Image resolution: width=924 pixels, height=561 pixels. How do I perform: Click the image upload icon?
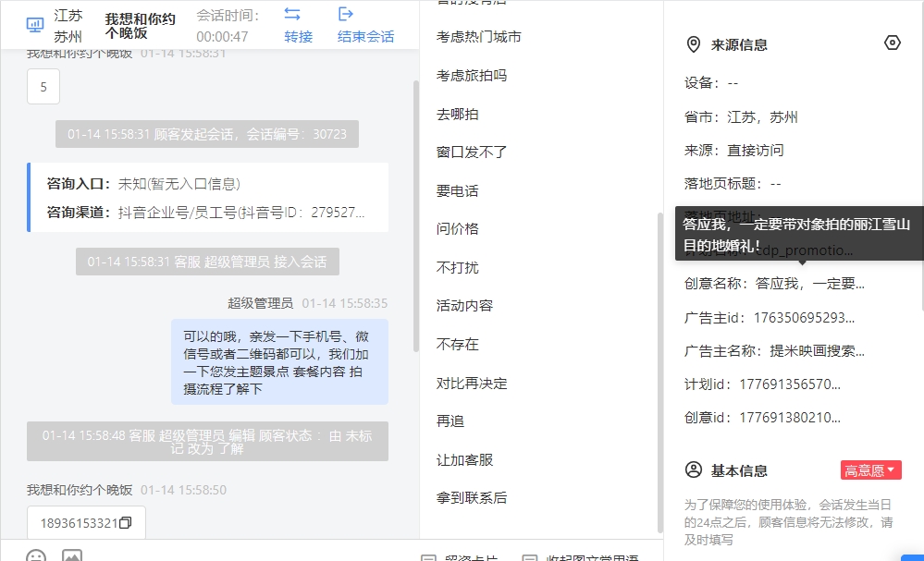tap(72, 555)
